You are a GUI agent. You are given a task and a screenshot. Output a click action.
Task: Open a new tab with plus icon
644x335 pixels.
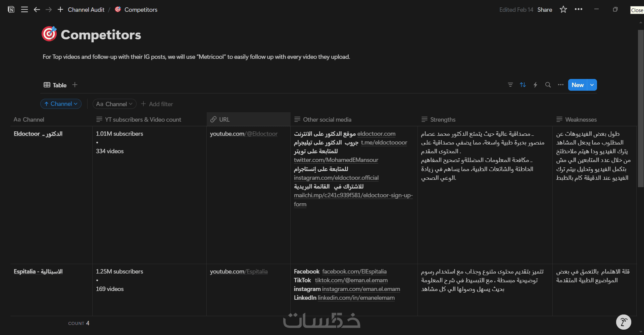click(60, 9)
